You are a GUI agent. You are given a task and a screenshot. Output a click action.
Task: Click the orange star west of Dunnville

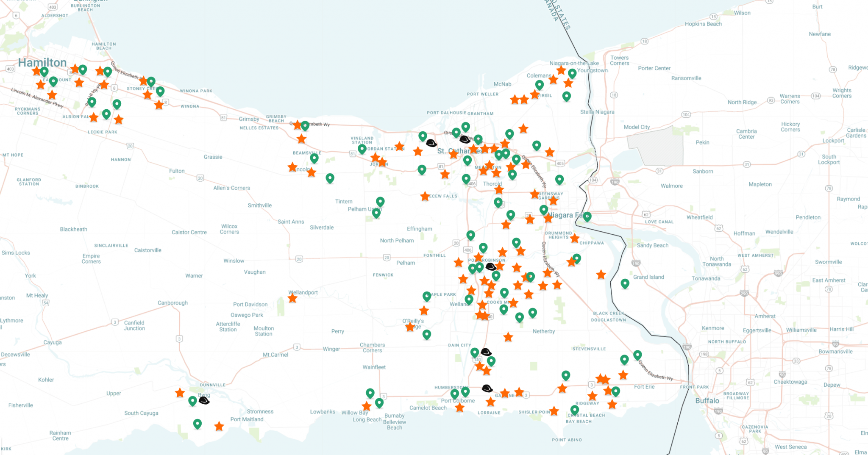coord(180,393)
